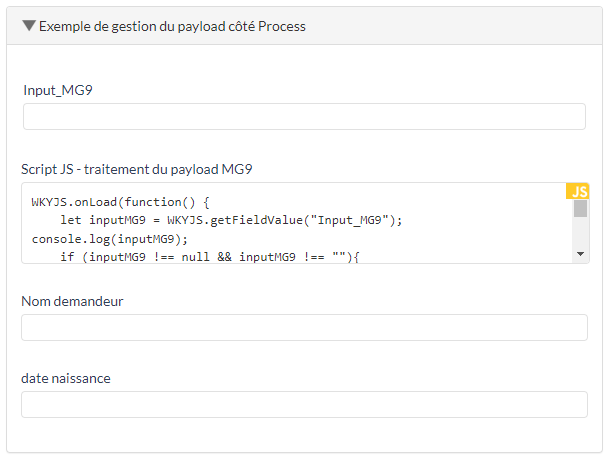Collapse the section using the header triangle
The height and width of the screenshot is (460, 610).
tap(28, 27)
